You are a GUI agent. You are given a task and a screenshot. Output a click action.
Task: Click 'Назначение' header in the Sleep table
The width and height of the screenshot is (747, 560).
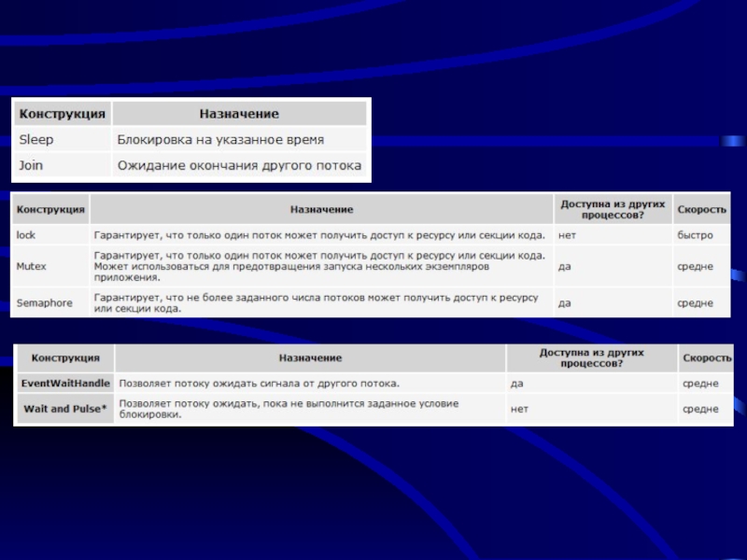(239, 114)
